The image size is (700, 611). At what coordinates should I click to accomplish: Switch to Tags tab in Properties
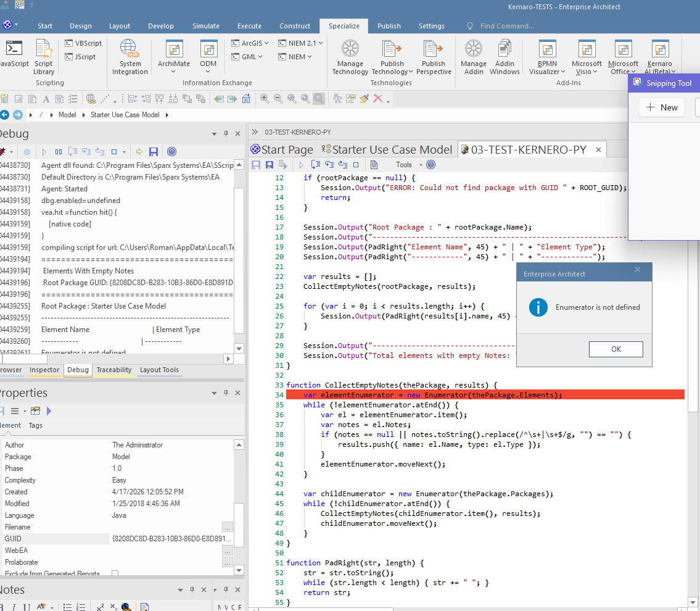(35, 425)
